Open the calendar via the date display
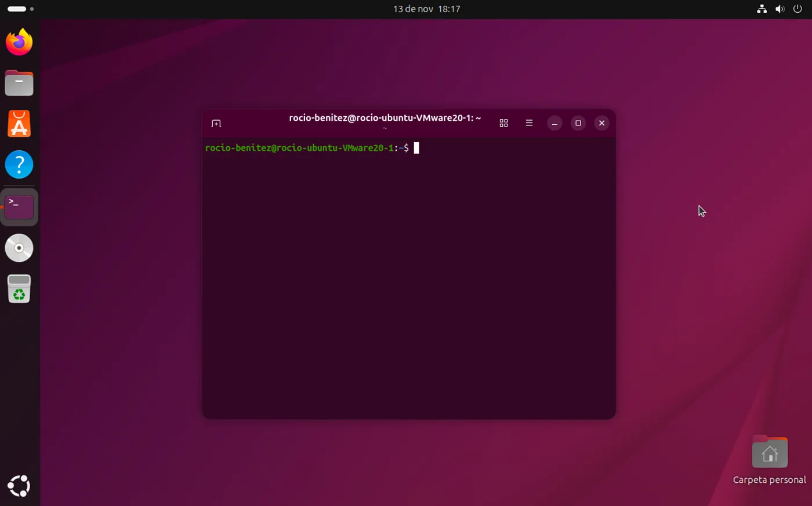This screenshot has width=812, height=506. [426, 9]
